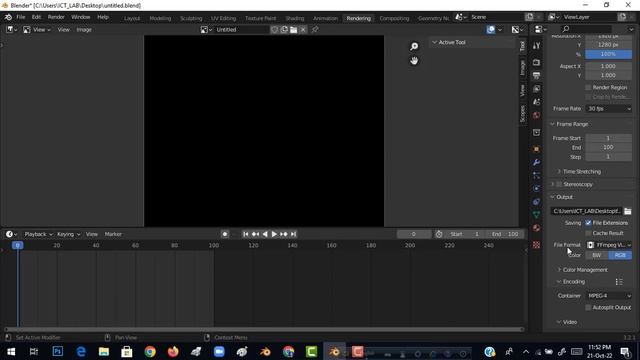Open the File menu
Screen dimensions: 640x360
click(x=21, y=17)
